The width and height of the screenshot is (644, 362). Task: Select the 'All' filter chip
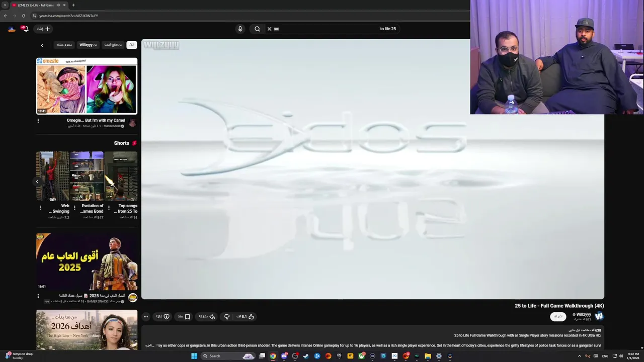click(131, 45)
